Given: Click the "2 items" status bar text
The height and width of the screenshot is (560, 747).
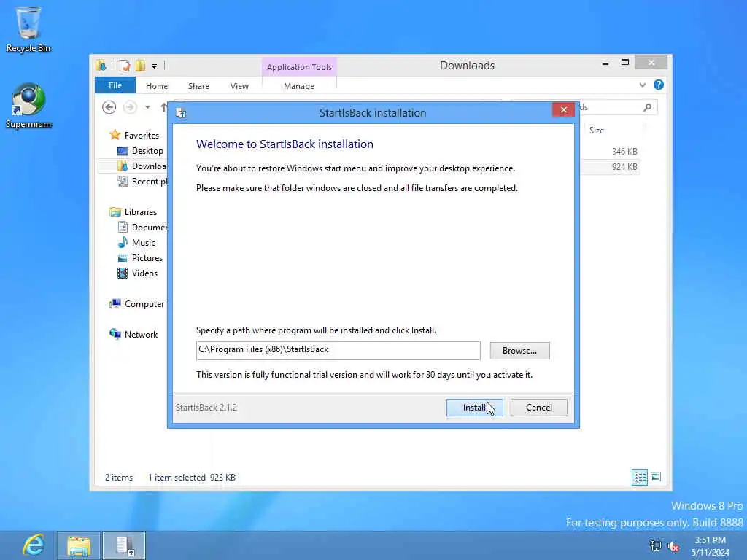Looking at the screenshot, I should (x=119, y=477).
